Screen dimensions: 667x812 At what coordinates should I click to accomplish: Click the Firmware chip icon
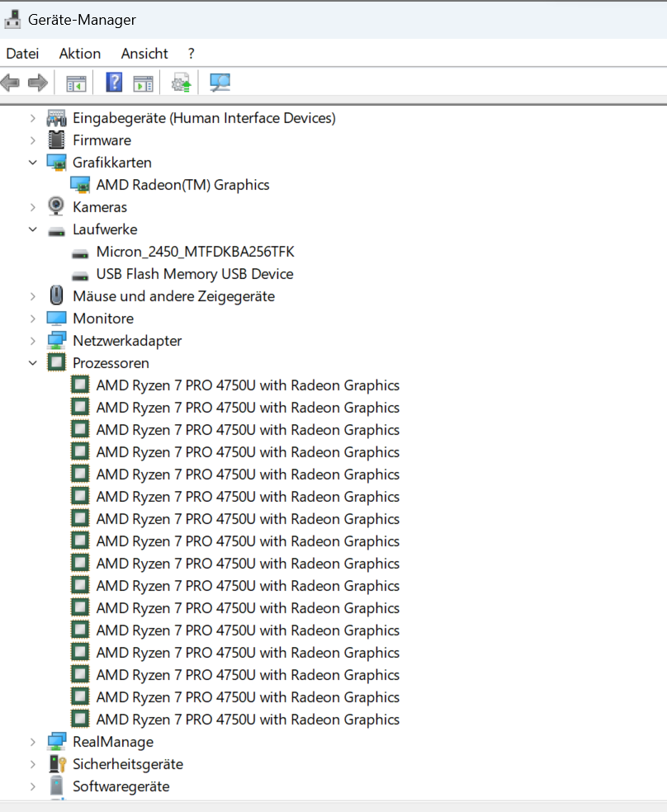click(56, 140)
